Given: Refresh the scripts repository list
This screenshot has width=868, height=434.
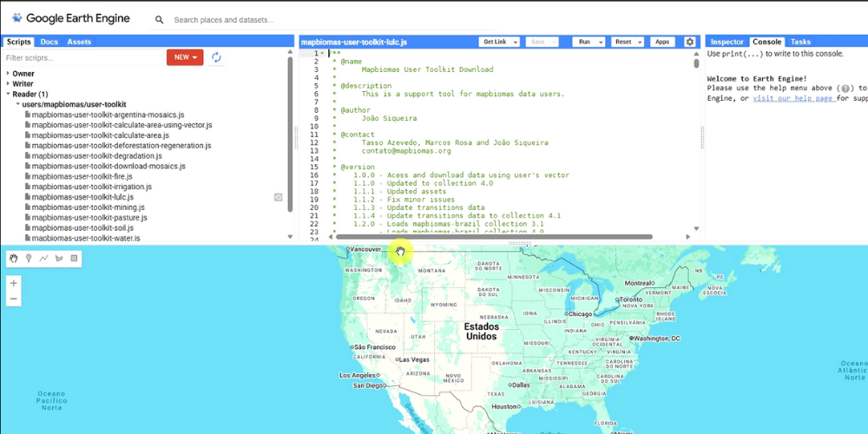Looking at the screenshot, I should tap(216, 57).
